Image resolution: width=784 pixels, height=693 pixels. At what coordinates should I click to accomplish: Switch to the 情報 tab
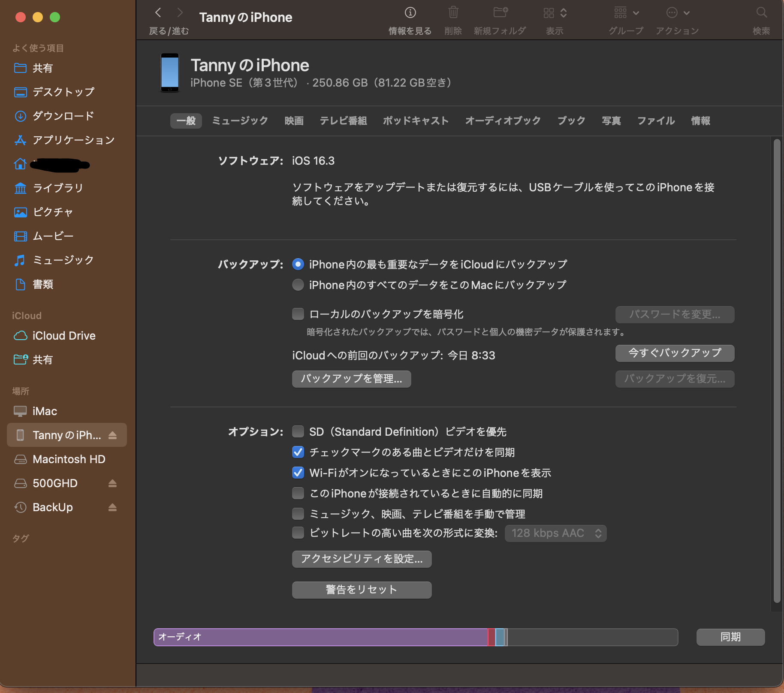click(701, 121)
